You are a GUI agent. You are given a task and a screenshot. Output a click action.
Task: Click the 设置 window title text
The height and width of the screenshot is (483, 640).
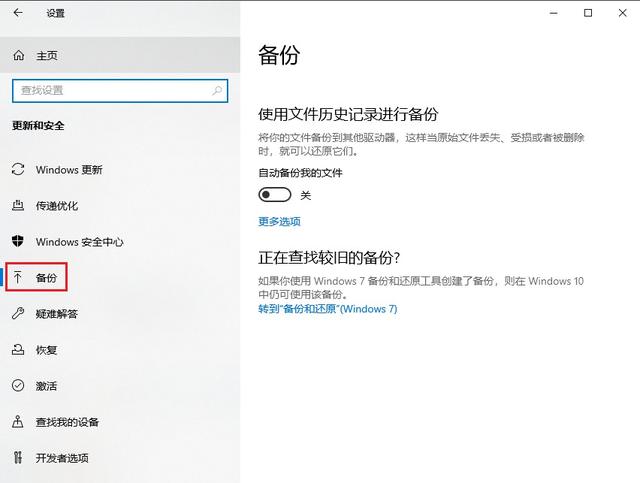(56, 13)
